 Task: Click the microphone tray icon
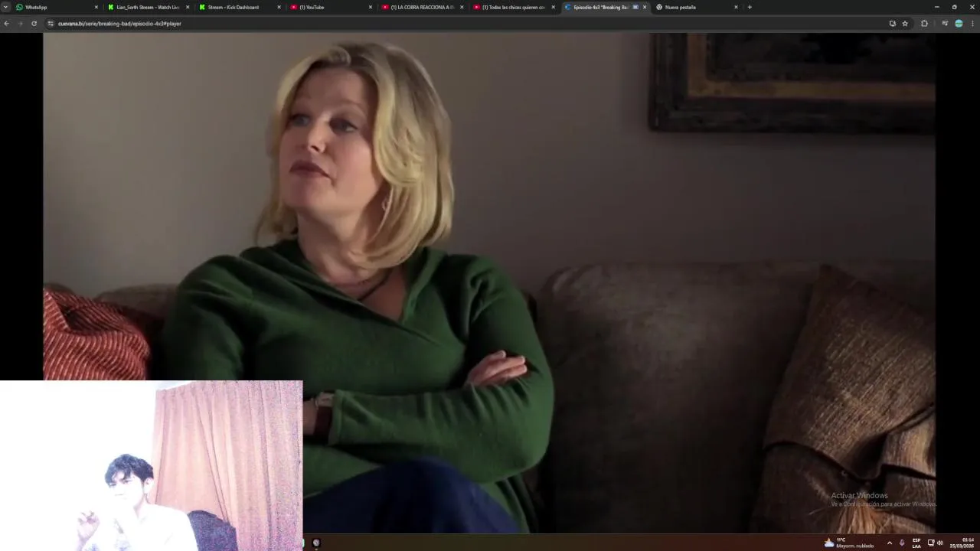[902, 543]
